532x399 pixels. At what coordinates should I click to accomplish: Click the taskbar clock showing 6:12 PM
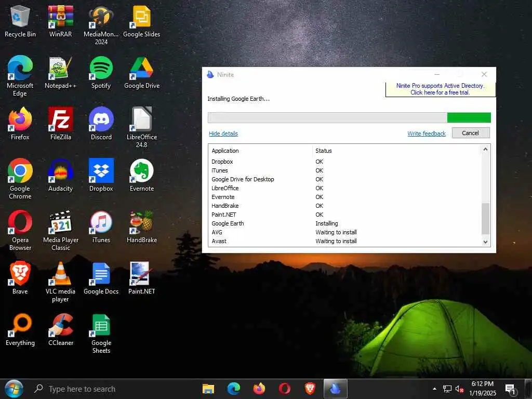point(483,389)
